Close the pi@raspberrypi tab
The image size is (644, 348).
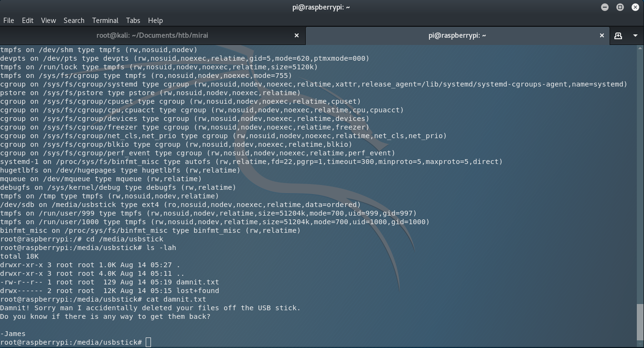(602, 35)
